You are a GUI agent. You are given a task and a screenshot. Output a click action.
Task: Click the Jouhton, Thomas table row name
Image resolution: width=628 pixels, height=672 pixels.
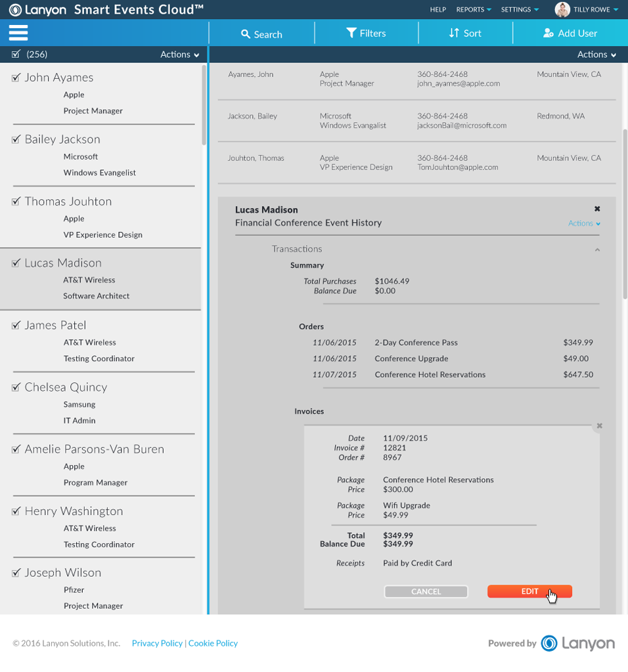(256, 158)
